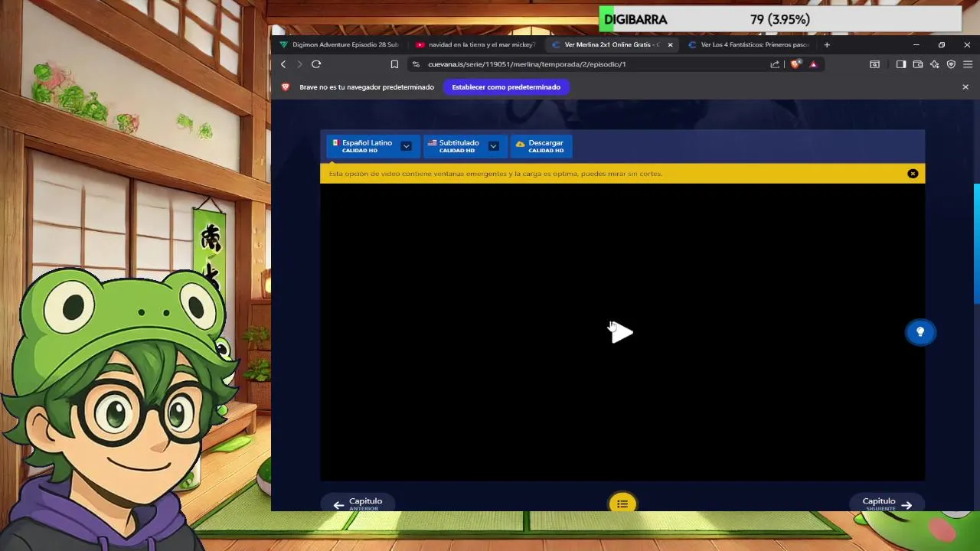Open the Brave Wallet icon
980x551 pixels.
(918, 64)
